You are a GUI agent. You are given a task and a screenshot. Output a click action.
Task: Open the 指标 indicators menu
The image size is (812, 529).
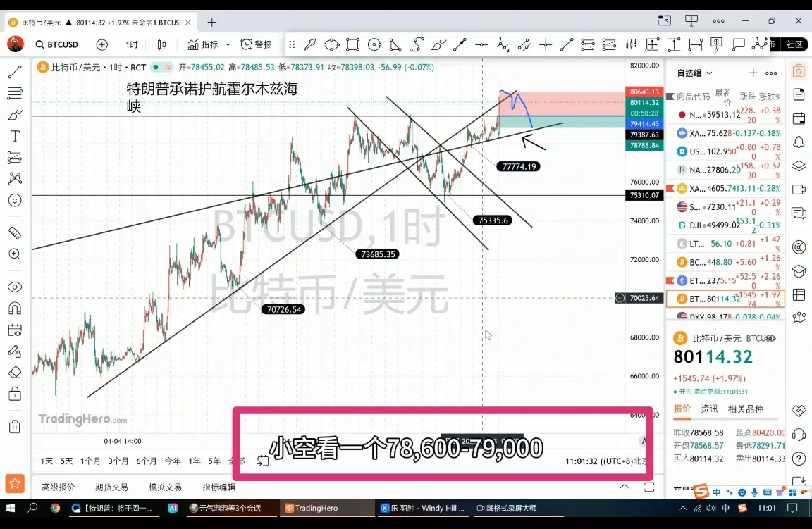point(203,44)
